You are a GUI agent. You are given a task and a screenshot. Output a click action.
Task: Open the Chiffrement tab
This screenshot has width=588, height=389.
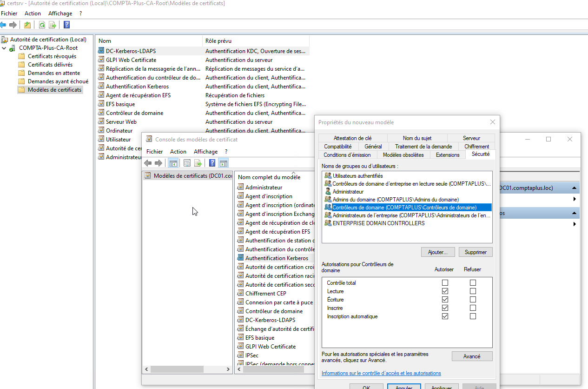[476, 147]
